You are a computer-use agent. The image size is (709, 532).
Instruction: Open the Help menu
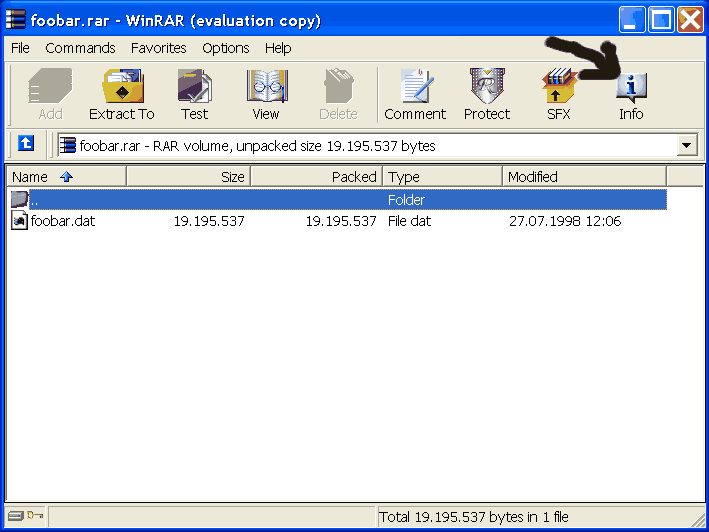tap(278, 48)
